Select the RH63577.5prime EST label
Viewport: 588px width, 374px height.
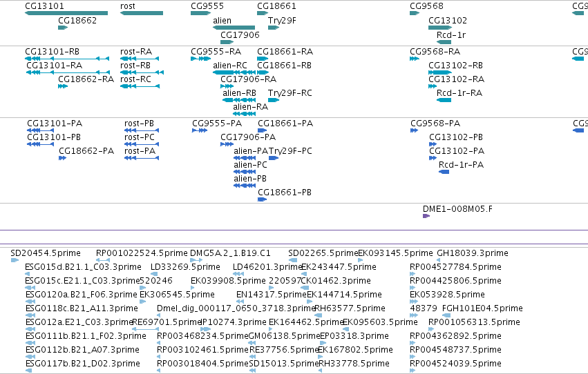coord(350,309)
